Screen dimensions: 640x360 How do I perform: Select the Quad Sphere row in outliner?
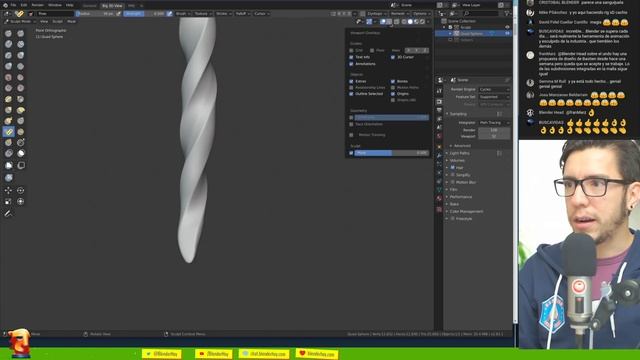click(x=473, y=33)
